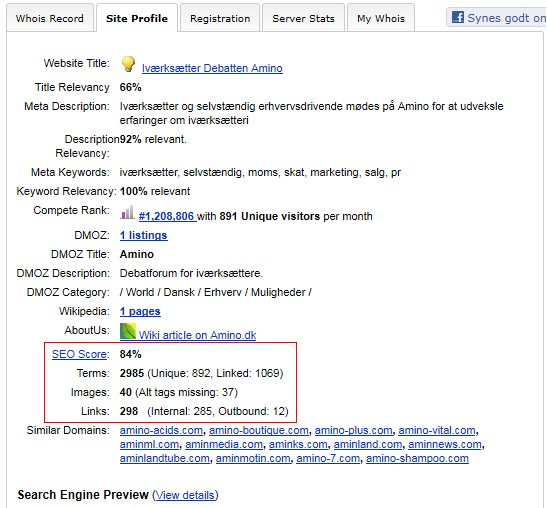The height and width of the screenshot is (508, 547).
Task: Open the DMOZ 1 listings link
Action: coord(144,236)
